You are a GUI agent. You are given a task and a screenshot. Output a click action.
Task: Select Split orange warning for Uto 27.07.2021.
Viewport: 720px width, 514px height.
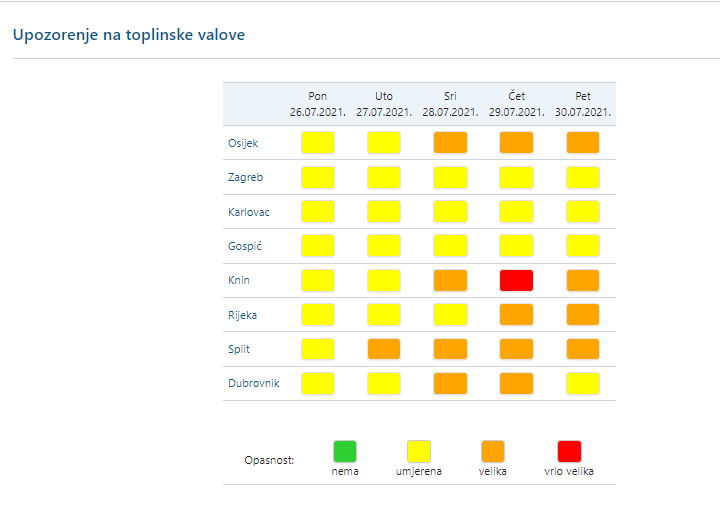pyautogui.click(x=384, y=349)
